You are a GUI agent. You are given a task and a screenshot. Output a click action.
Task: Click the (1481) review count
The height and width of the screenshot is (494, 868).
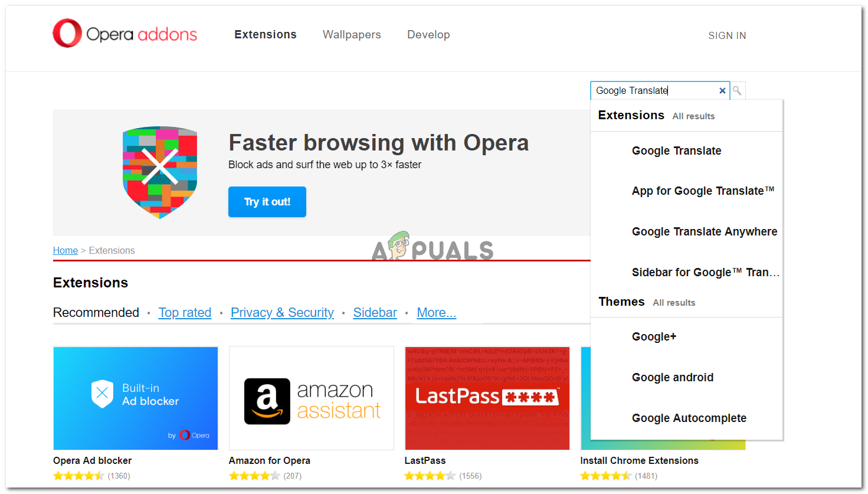[646, 476]
